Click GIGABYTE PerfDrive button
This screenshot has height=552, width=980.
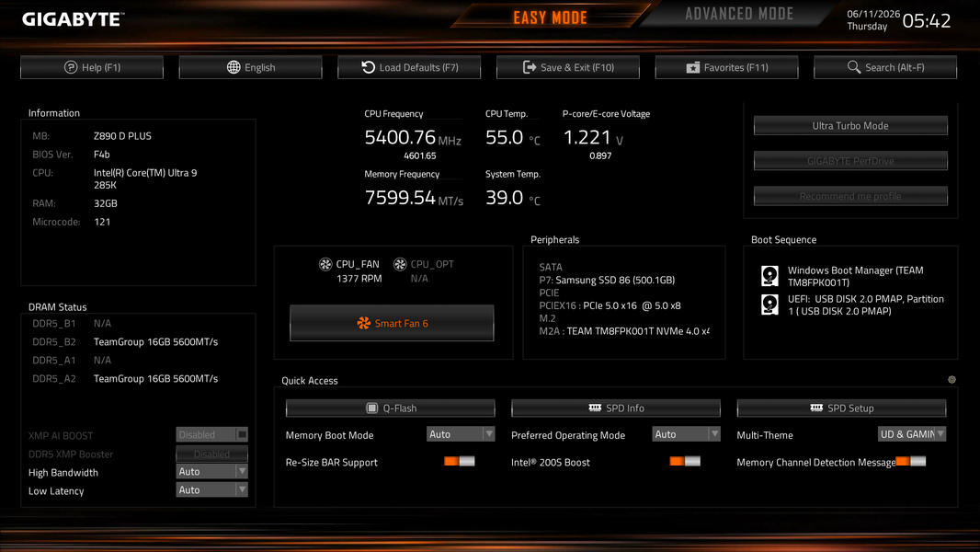[x=850, y=161]
